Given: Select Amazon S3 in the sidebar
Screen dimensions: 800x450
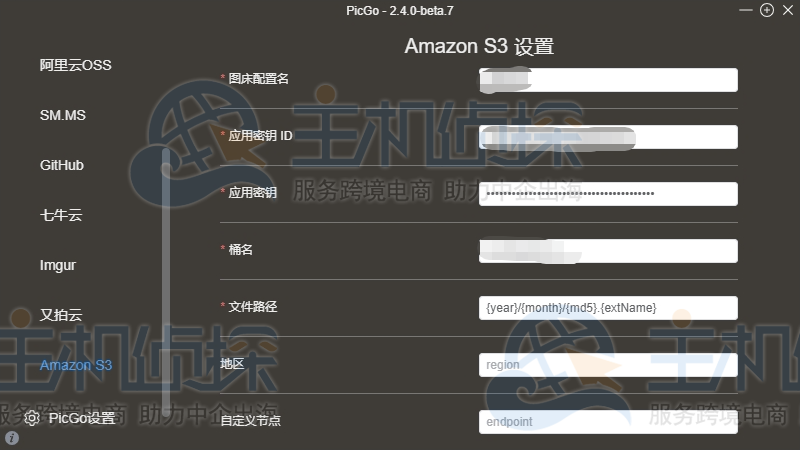Looking at the screenshot, I should 76,365.
